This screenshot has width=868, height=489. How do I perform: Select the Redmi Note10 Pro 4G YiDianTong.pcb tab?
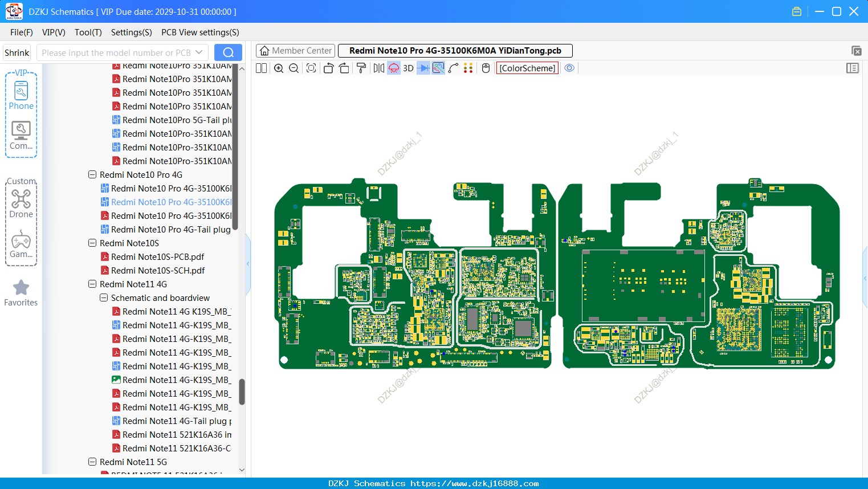click(x=455, y=51)
